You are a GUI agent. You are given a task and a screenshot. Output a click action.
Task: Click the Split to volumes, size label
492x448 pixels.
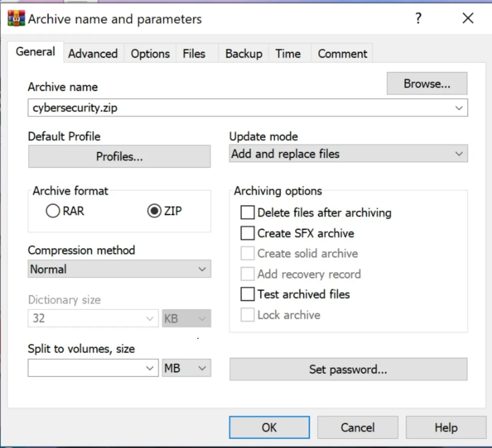point(81,349)
